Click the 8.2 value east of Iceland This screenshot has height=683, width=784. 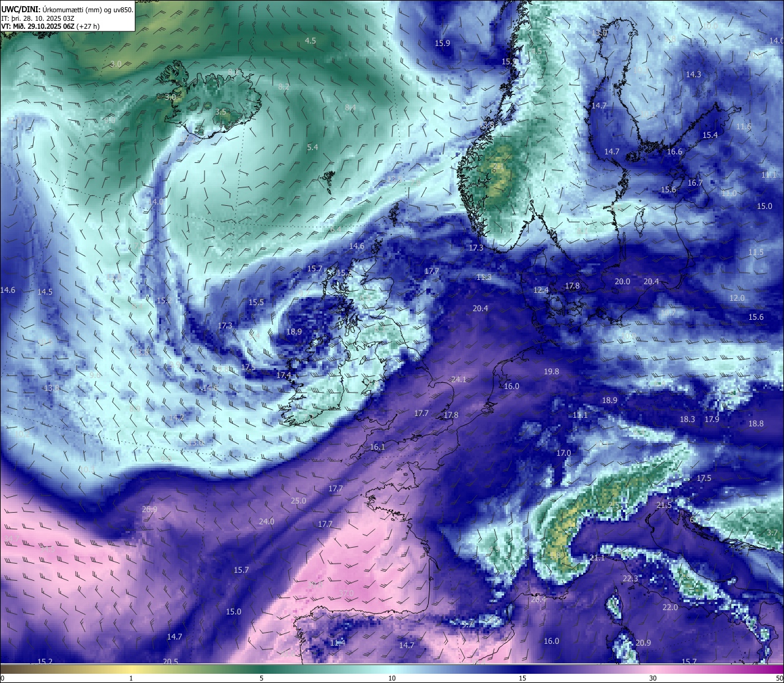(284, 87)
